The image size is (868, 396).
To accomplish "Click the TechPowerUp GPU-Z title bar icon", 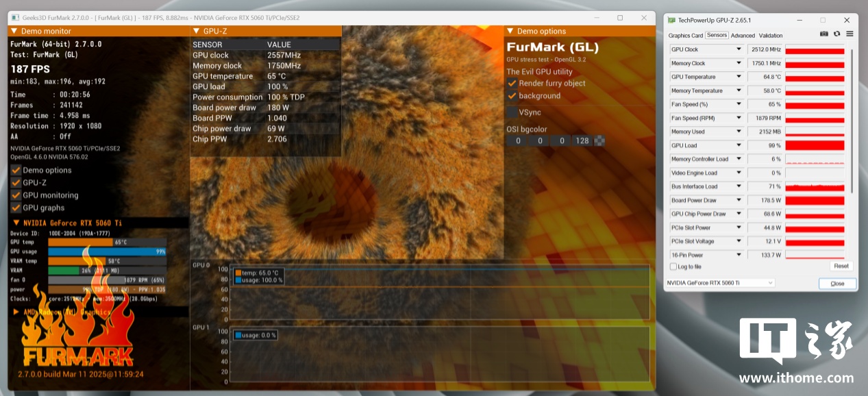I will [x=671, y=21].
